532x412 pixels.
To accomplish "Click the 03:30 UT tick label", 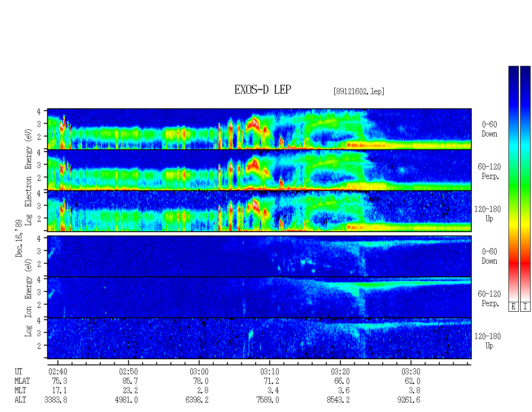I will point(411,372).
